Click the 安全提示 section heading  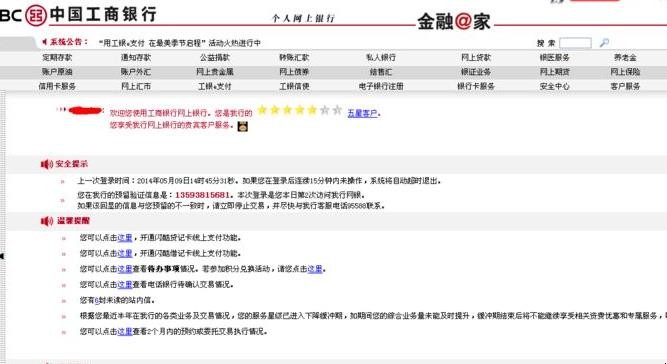(71, 164)
